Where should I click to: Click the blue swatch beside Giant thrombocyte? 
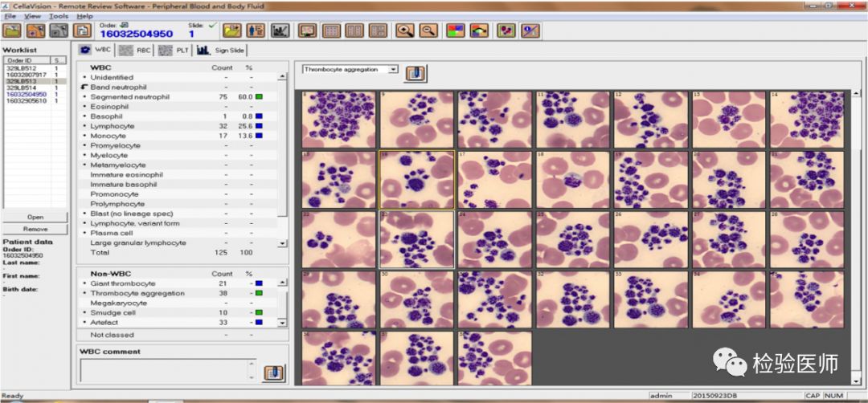pos(260,283)
